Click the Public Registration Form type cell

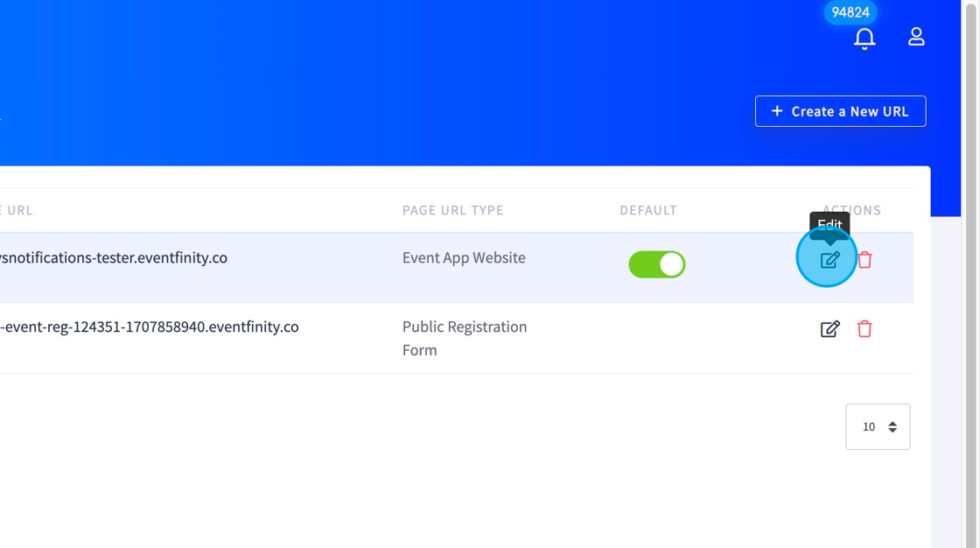click(465, 339)
